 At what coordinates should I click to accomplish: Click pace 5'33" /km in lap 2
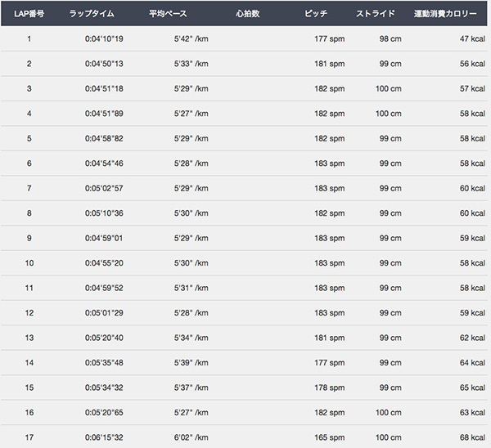pyautogui.click(x=191, y=64)
